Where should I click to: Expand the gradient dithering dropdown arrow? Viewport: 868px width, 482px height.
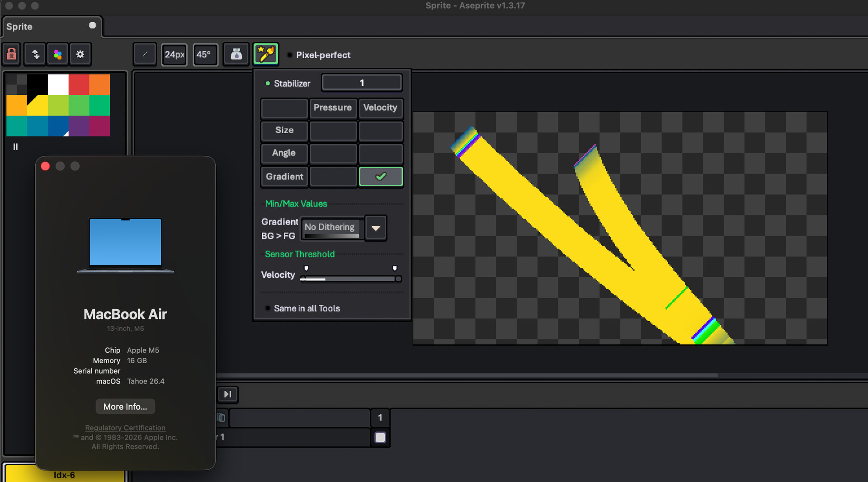(376, 228)
